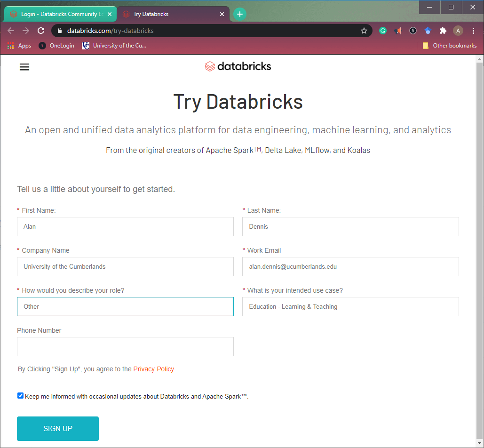Reload the page with the refresh icon
The width and height of the screenshot is (484, 448).
coord(40,30)
